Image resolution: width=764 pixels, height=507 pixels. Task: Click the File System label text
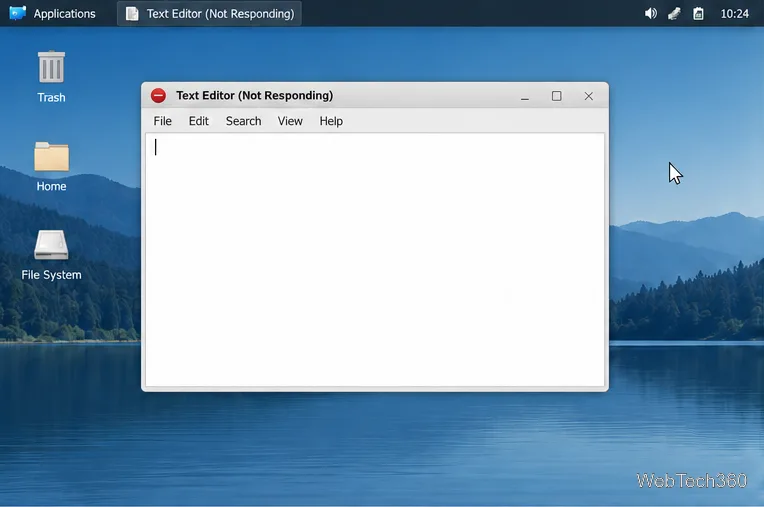(x=51, y=275)
